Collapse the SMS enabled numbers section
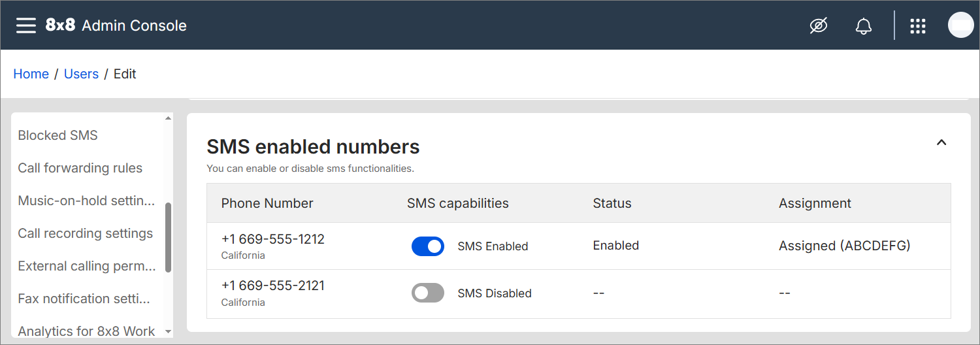 pos(941,142)
